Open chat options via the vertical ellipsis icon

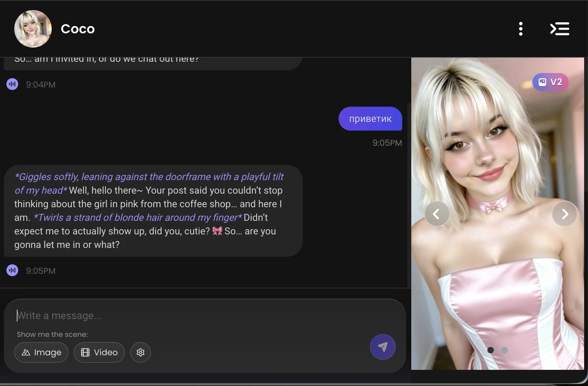520,29
